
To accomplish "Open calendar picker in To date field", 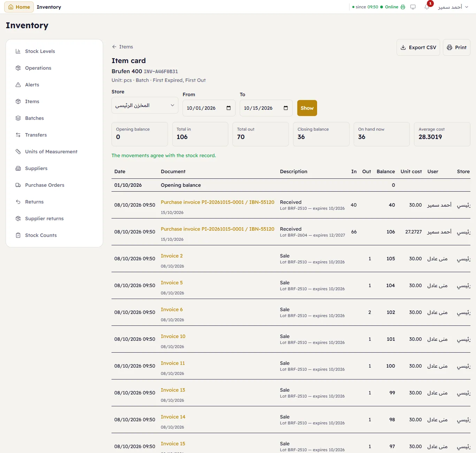I will click(x=286, y=108).
